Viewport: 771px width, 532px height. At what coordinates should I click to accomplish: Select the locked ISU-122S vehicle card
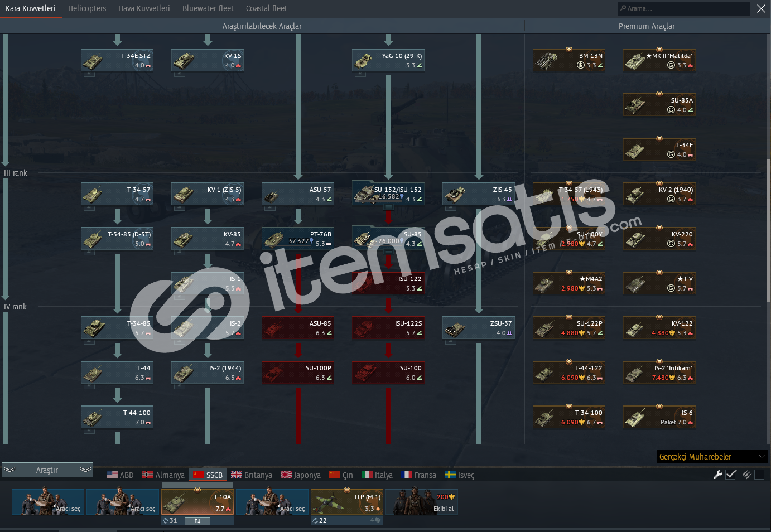tap(388, 328)
